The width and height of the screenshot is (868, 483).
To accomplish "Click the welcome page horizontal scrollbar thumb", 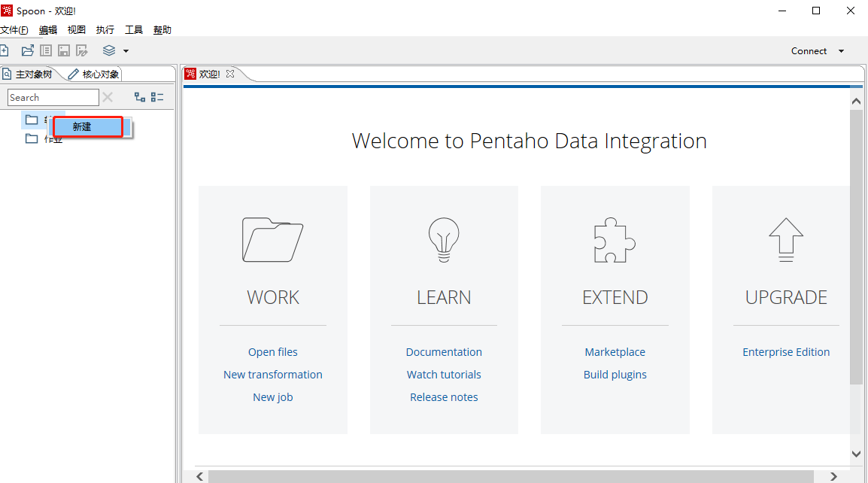I will (x=511, y=476).
